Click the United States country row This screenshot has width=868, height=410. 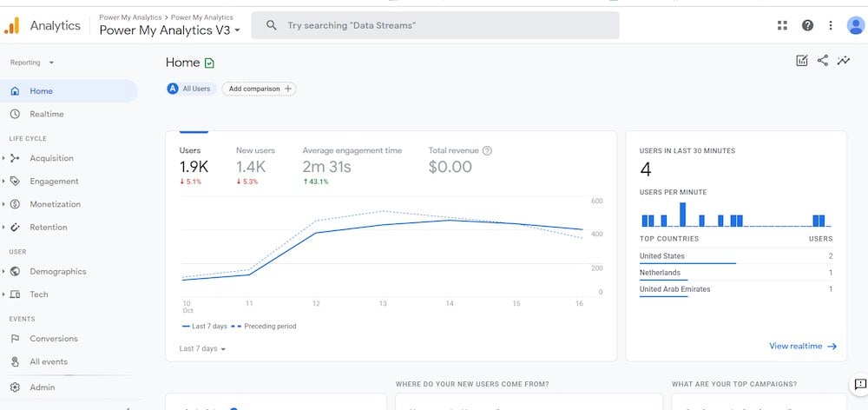point(736,256)
